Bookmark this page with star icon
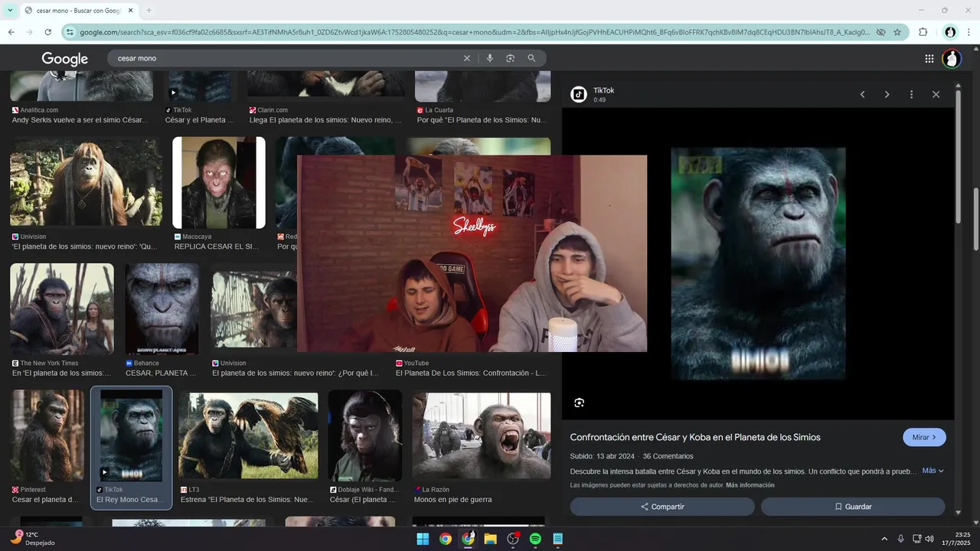This screenshot has width=980, height=551. (897, 32)
